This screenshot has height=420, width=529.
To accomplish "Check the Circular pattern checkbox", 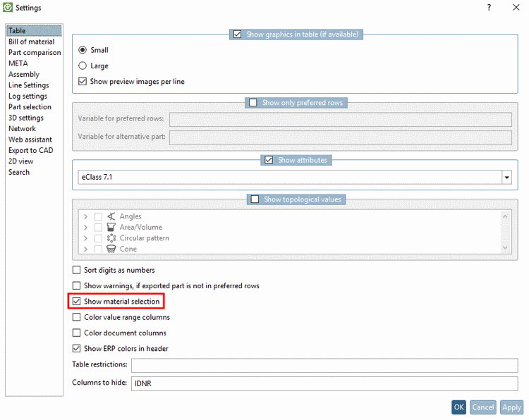I will (98, 238).
